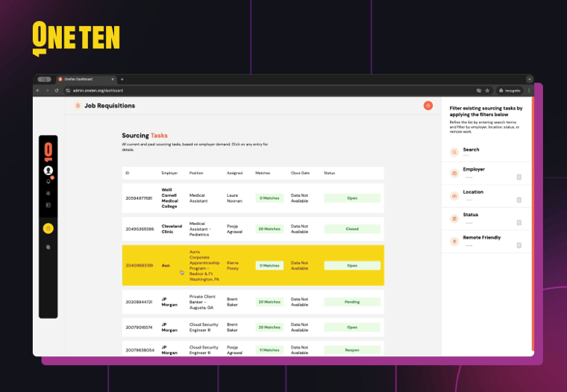567x392 pixels.
Task: Open the bottom copy/documents icon in sidebar
Action: click(48, 247)
